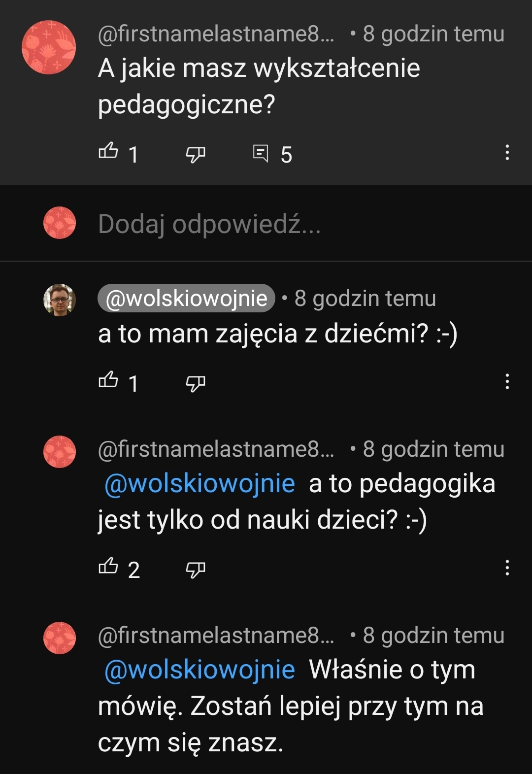Open the replies icon showing 5
This screenshot has width=532, height=774.
coord(261,153)
